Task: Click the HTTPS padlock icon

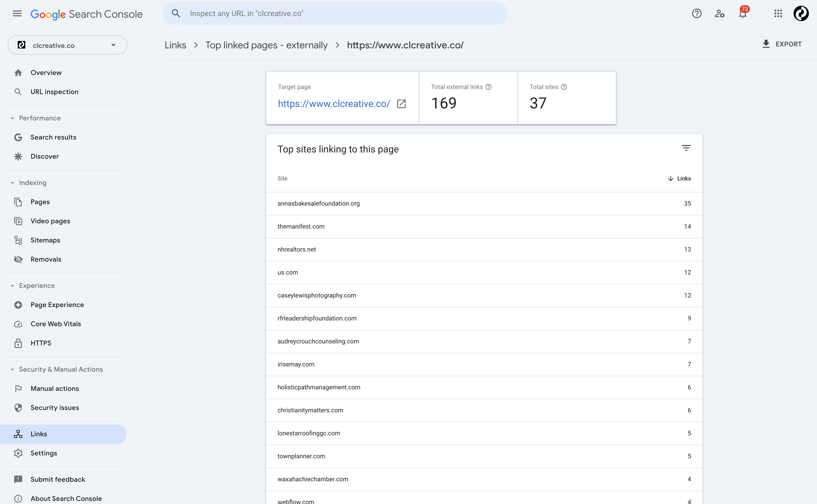Action: click(x=18, y=343)
